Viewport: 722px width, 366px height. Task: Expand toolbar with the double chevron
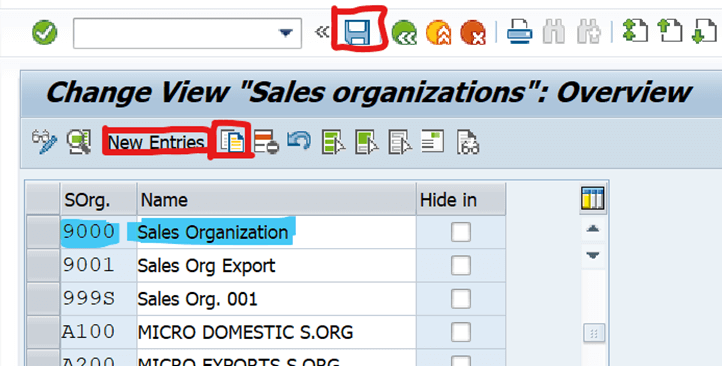click(321, 32)
